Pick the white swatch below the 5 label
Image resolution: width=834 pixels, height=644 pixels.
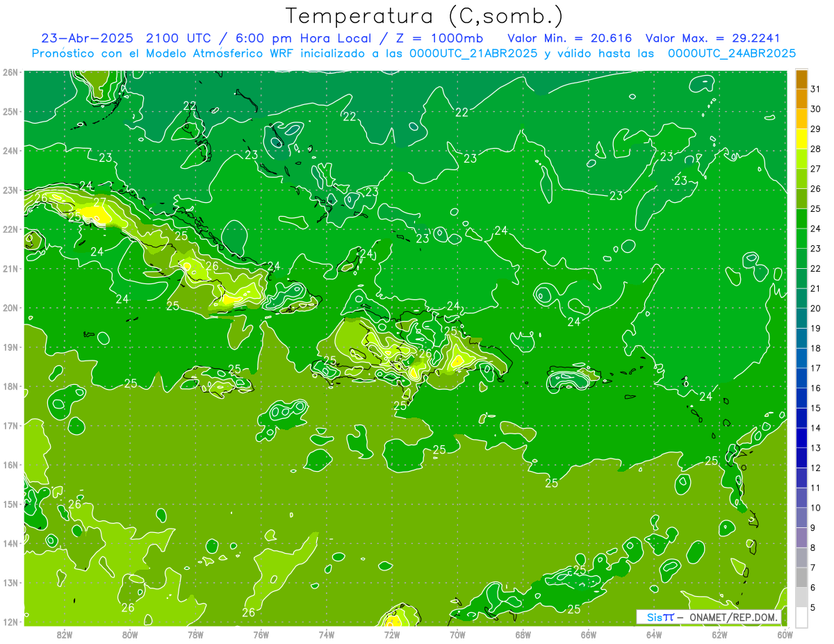pyautogui.click(x=801, y=617)
